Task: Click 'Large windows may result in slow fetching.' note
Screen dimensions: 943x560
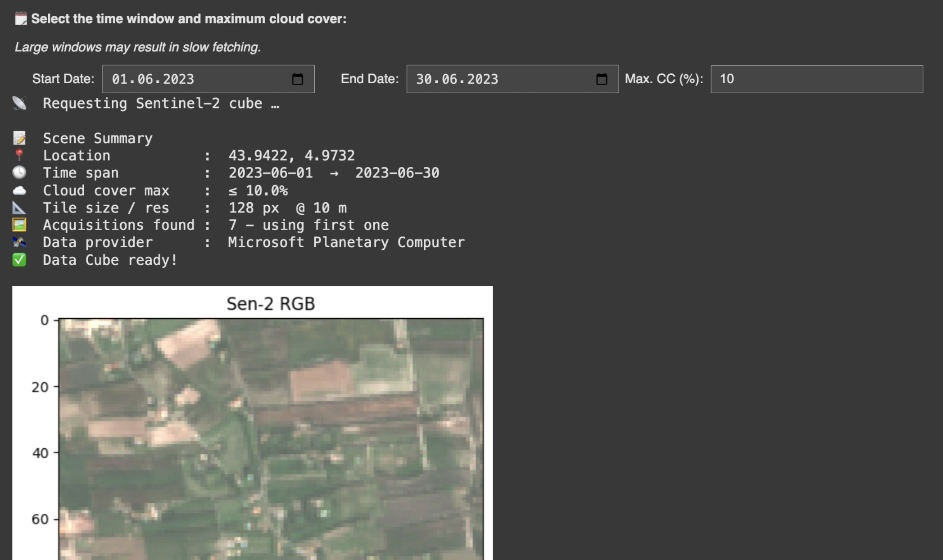Action: pos(138,47)
